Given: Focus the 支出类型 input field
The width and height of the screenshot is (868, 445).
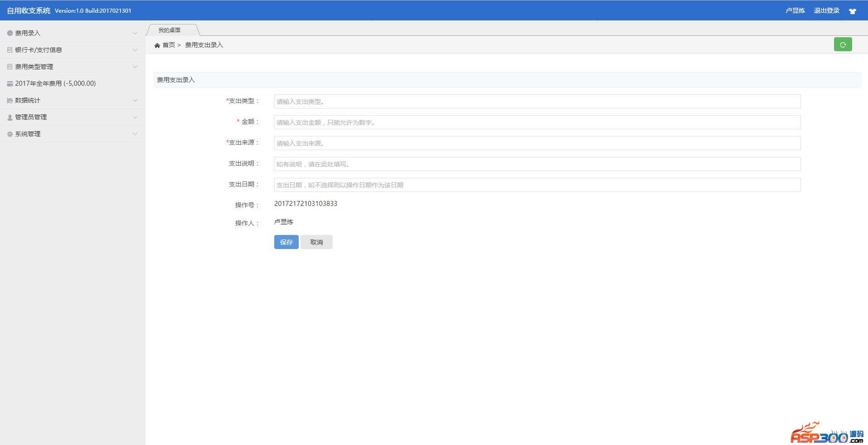Looking at the screenshot, I should click(537, 102).
